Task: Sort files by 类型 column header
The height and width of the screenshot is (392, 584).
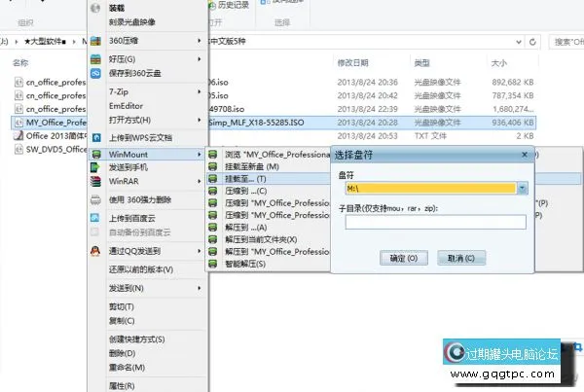Action: point(422,63)
